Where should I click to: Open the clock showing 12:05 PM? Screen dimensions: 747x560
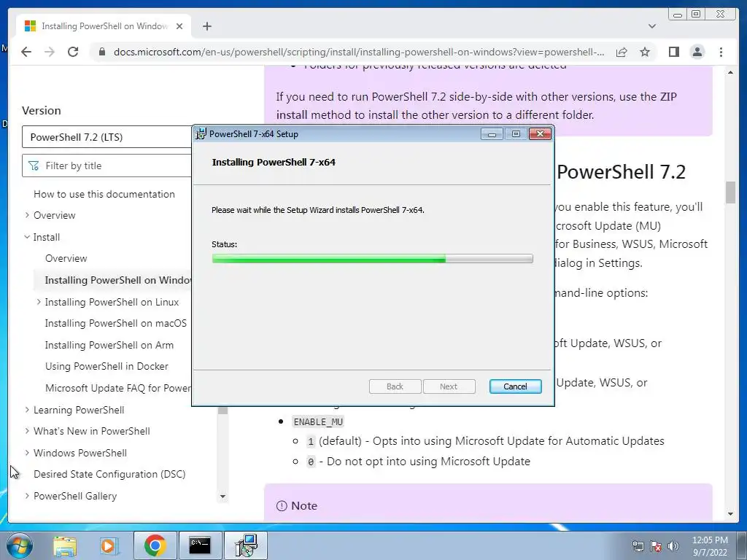(x=710, y=546)
